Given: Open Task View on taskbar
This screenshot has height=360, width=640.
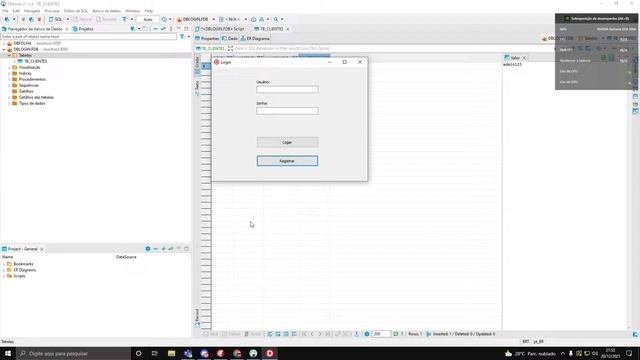Looking at the screenshot, I should point(154,353).
